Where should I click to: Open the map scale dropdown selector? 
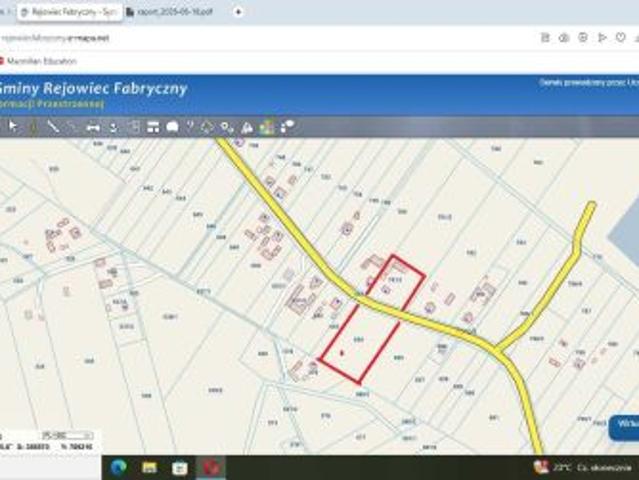point(66,436)
